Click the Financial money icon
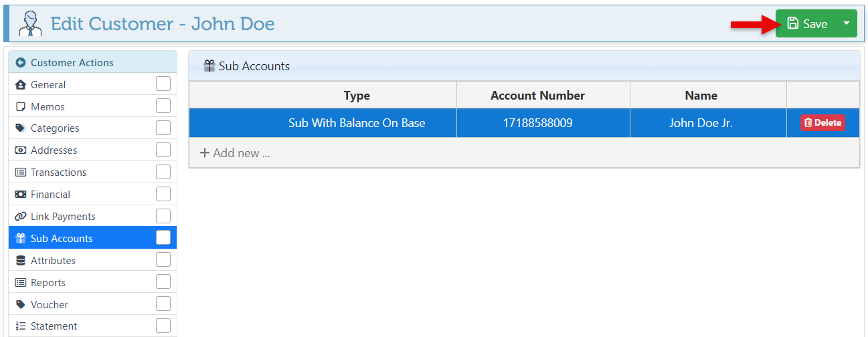Viewport: 868px width, 337px height. click(x=20, y=195)
